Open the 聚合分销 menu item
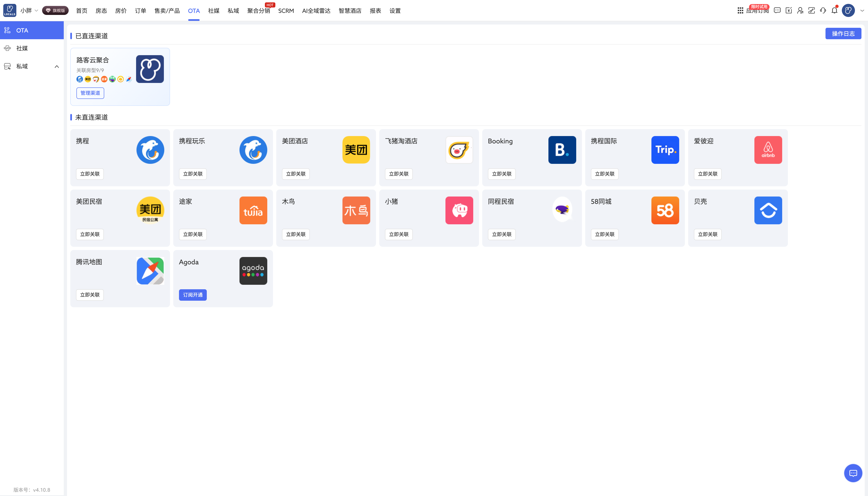 (258, 11)
